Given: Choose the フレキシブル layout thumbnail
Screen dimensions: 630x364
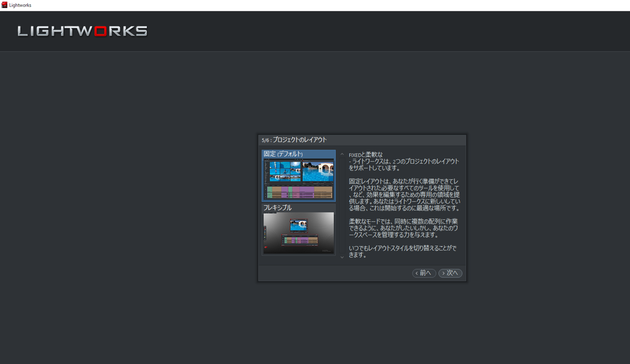Looking at the screenshot, I should point(299,229).
